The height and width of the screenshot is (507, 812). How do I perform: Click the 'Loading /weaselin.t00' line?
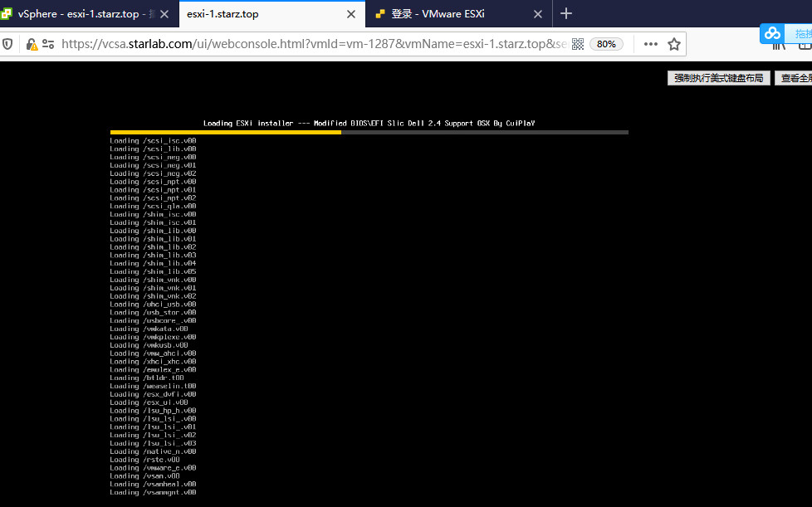click(153, 386)
